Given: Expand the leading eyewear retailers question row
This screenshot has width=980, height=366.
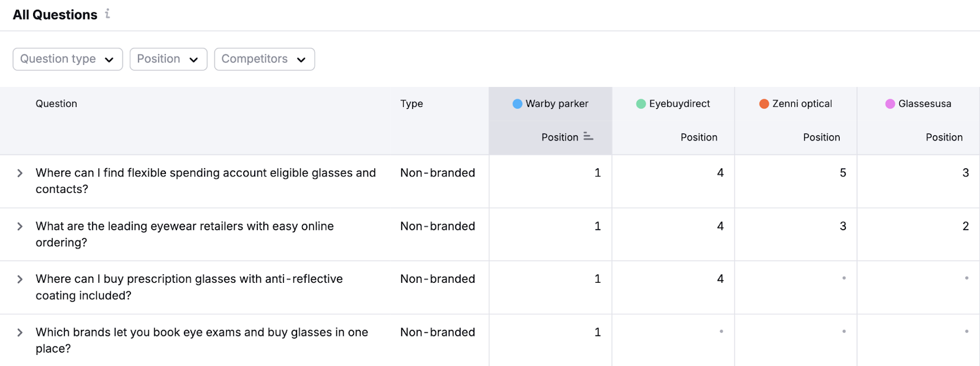Looking at the screenshot, I should click(20, 226).
